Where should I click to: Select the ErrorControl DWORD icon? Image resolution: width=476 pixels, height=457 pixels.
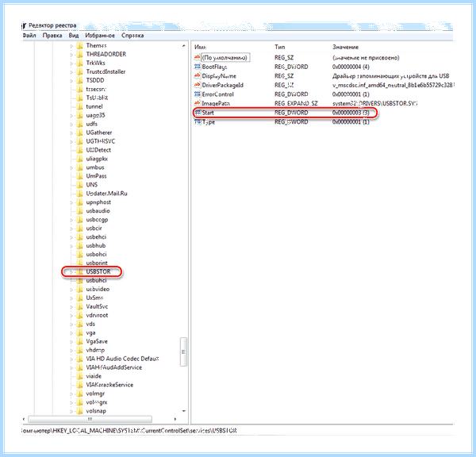pos(198,94)
